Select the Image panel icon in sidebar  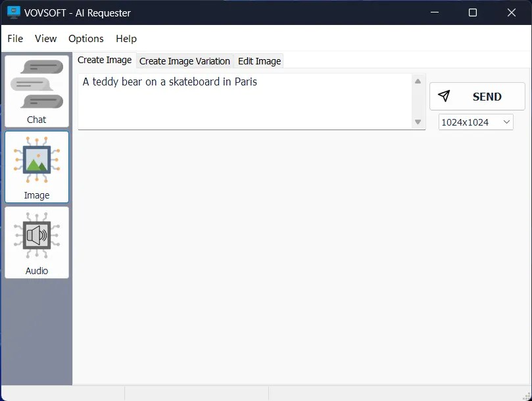pyautogui.click(x=36, y=161)
